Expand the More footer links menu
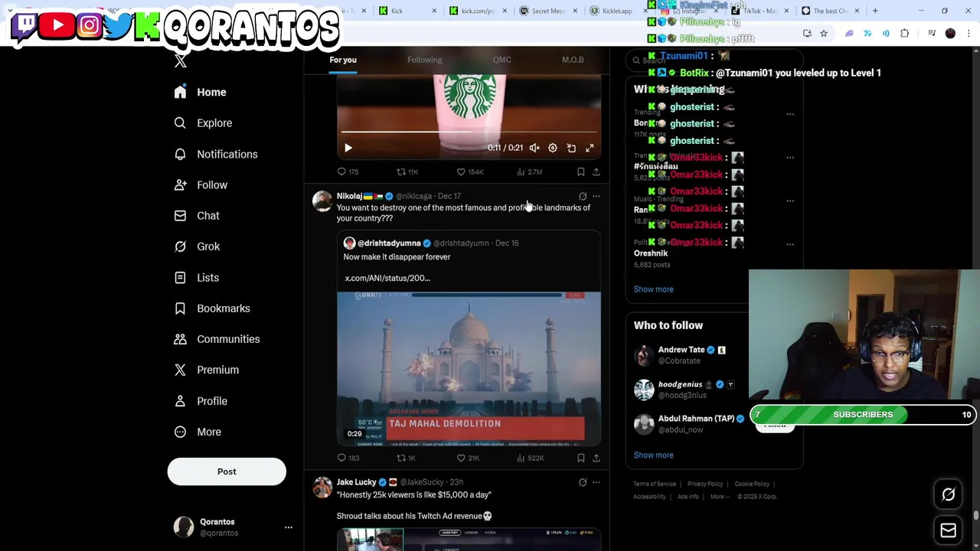This screenshot has height=551, width=980. (720, 497)
